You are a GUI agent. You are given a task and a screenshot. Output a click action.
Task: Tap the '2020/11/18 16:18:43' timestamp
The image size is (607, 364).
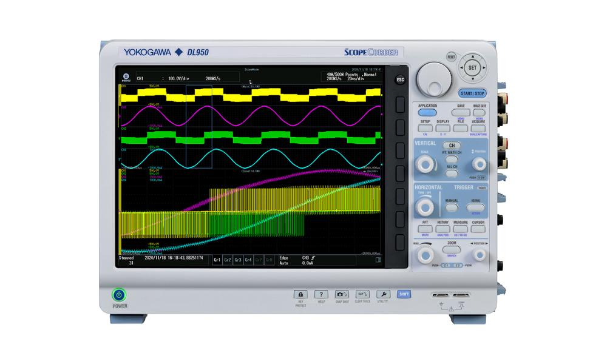click(x=174, y=258)
